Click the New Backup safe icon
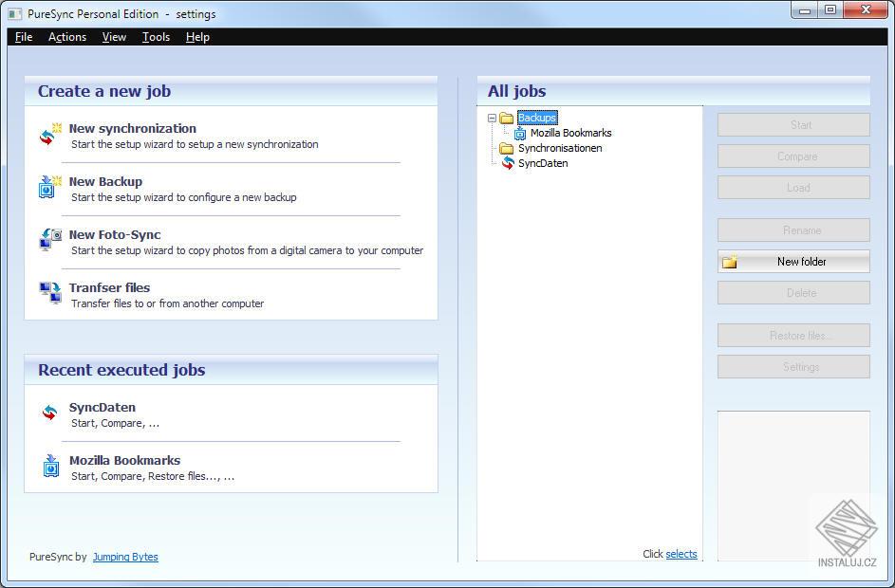Viewport: 895px width, 588px height. [x=50, y=187]
